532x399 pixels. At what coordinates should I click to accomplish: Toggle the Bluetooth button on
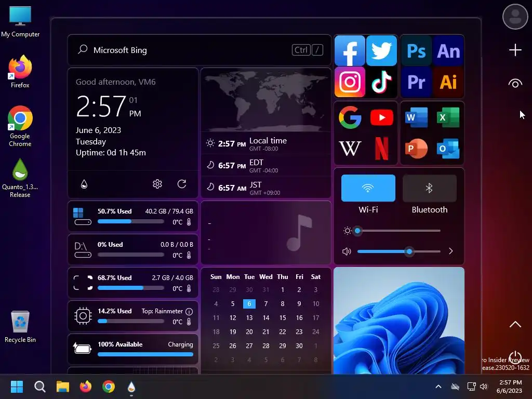[429, 188]
